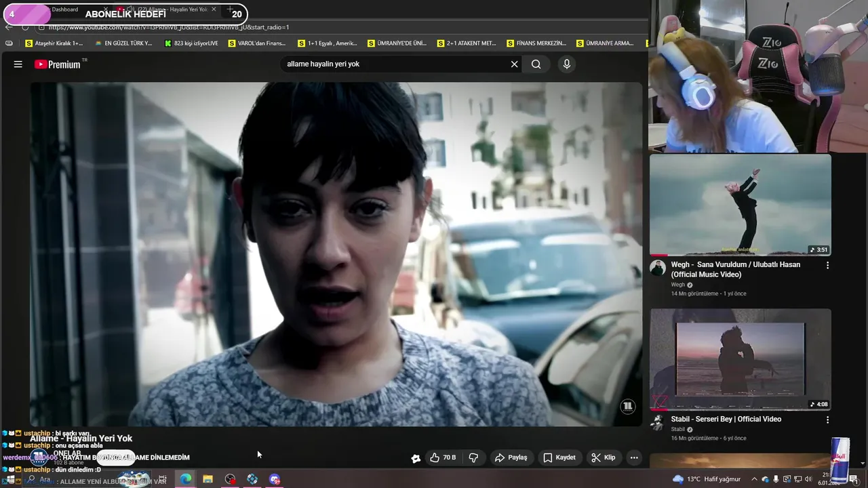Open the blue hexagon taskbar app

pyautogui.click(x=252, y=479)
